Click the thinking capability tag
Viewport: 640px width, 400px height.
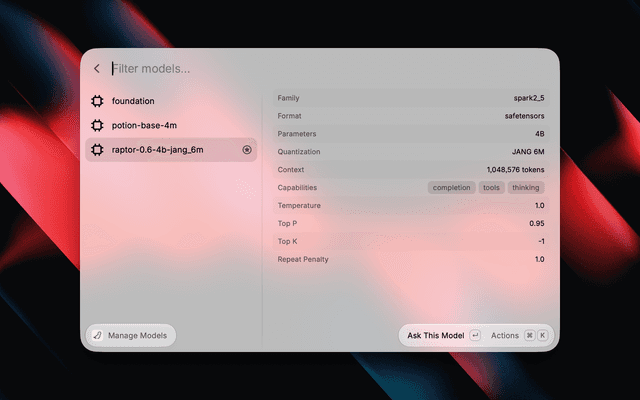click(x=526, y=188)
